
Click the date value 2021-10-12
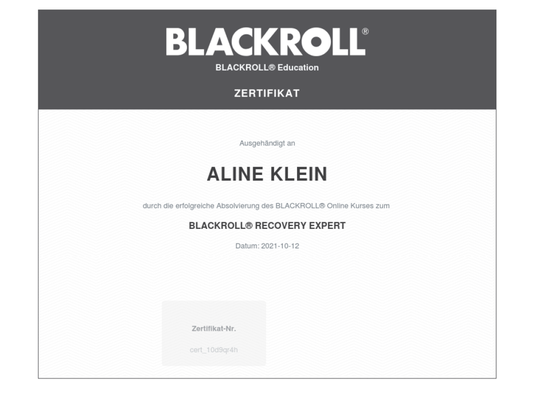[x=280, y=246]
